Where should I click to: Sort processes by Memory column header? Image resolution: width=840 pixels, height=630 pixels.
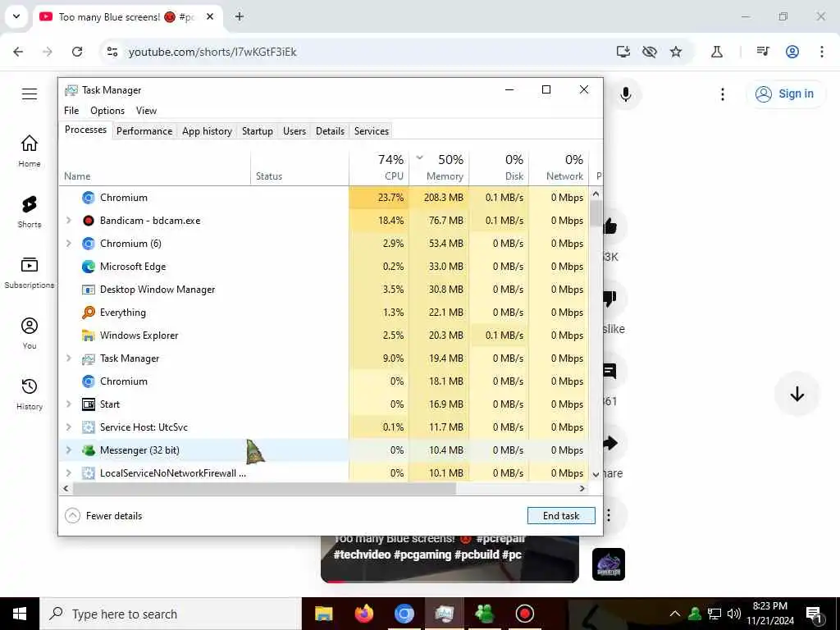pos(439,167)
